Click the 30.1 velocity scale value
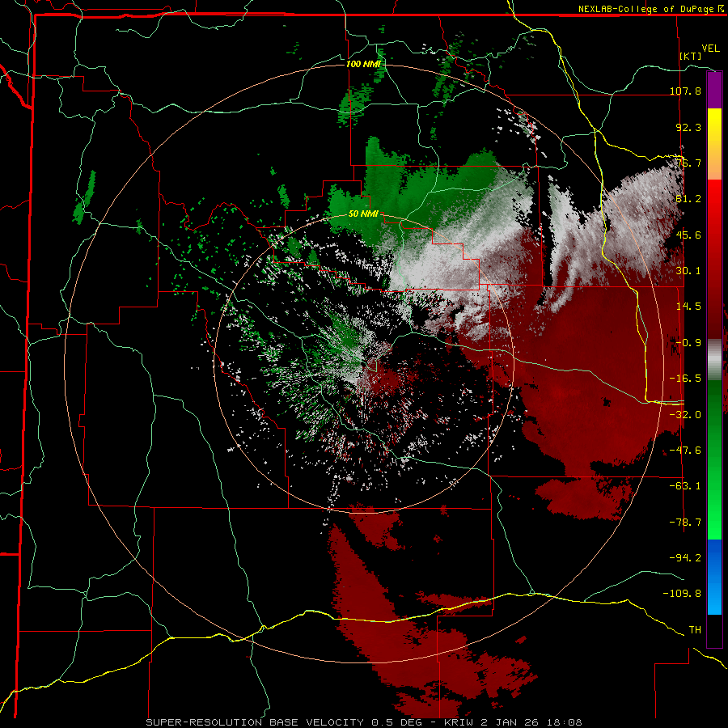This screenshot has height=728, width=728. [x=688, y=270]
